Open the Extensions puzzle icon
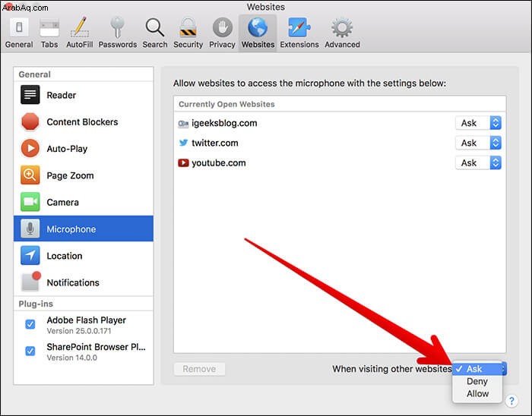This screenshot has width=532, height=416. click(299, 27)
